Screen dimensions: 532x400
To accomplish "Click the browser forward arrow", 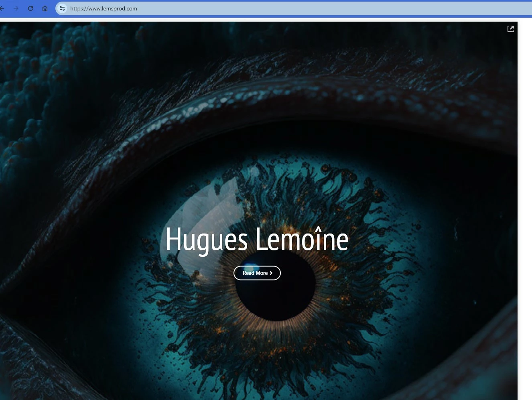I will [16, 8].
